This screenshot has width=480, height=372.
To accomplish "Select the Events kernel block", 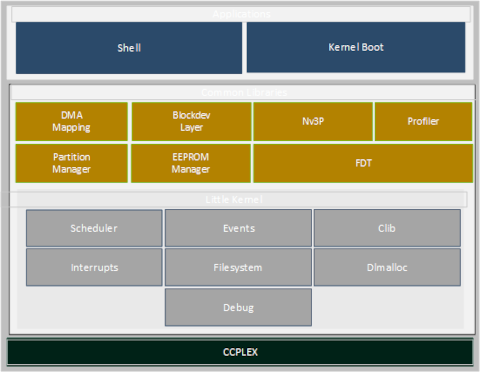I will tap(238, 228).
